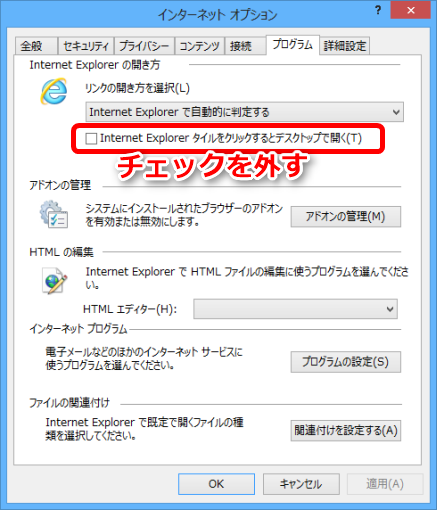Click the リンクの開き方を選択(L) label
The image size is (437, 510).
138,88
